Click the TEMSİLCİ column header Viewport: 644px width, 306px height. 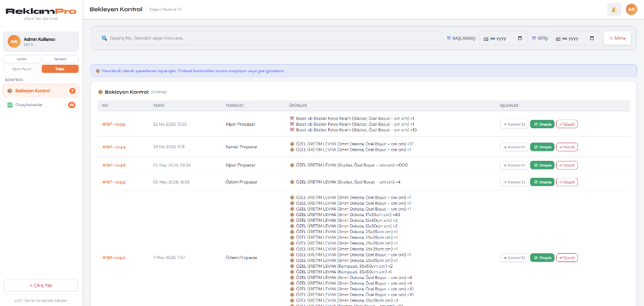[235, 106]
